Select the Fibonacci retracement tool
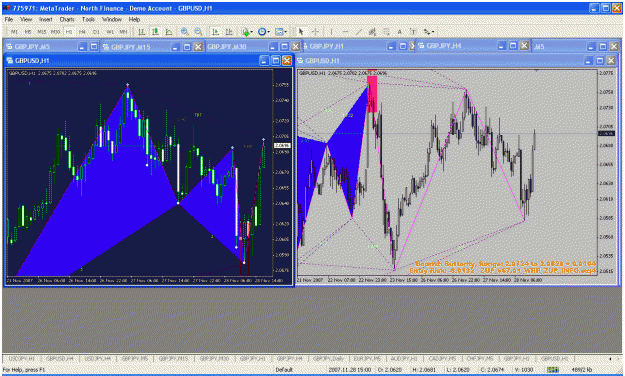 click(x=386, y=32)
